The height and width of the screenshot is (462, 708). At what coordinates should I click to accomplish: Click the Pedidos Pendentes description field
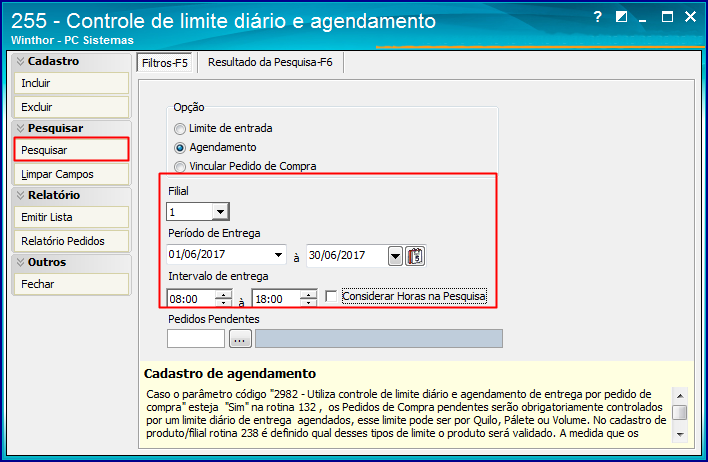[x=379, y=339]
